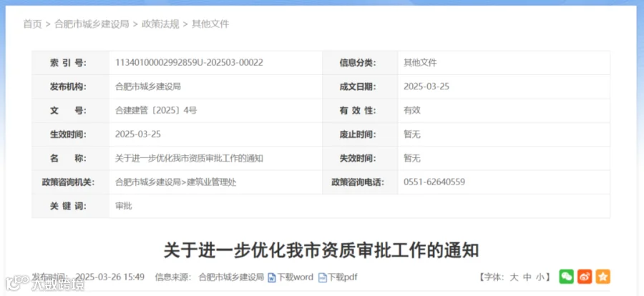Click 失效时间 value 暂无
Image resolution: width=644 pixels, height=296 pixels.
[x=412, y=158]
